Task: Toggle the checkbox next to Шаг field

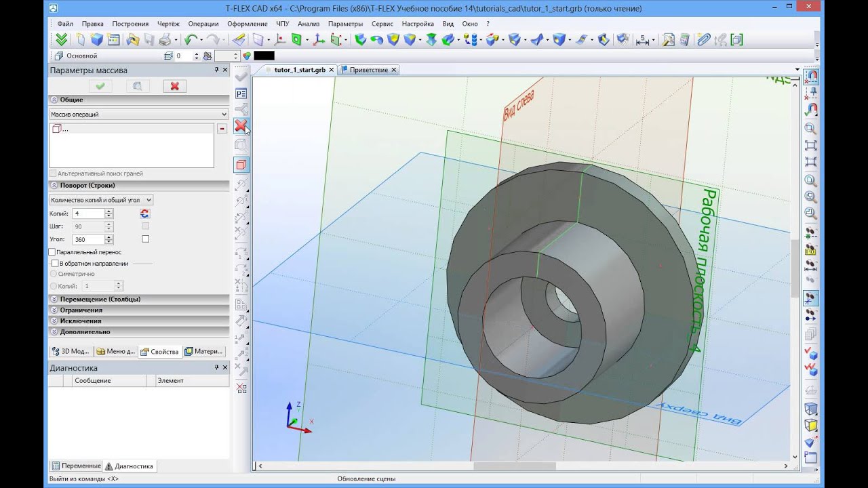Action: click(x=145, y=226)
